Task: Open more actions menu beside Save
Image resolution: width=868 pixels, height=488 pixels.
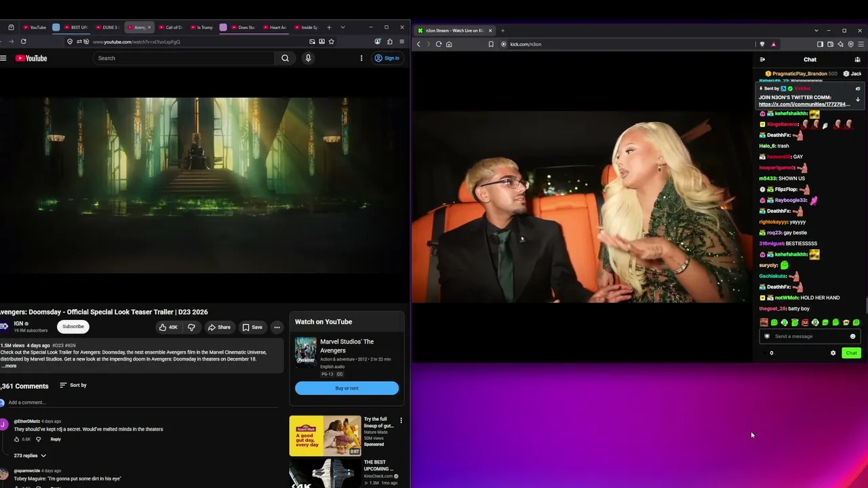Action: [277, 327]
